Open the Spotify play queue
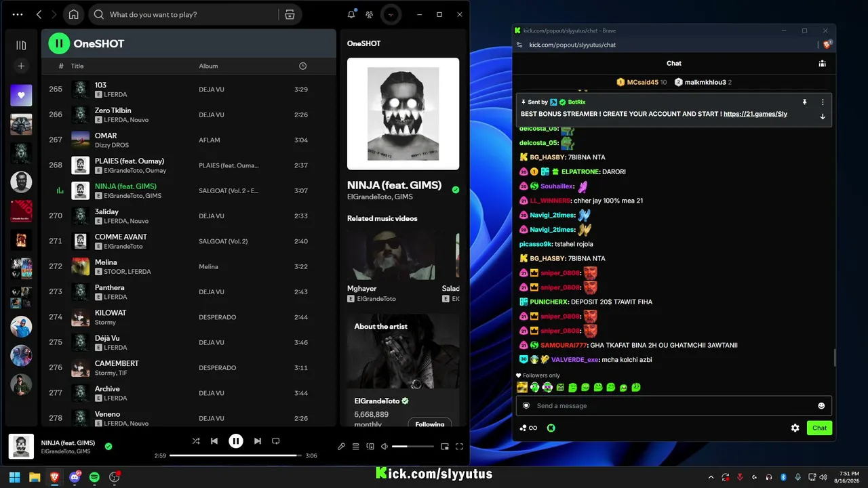868x488 pixels. (355, 447)
